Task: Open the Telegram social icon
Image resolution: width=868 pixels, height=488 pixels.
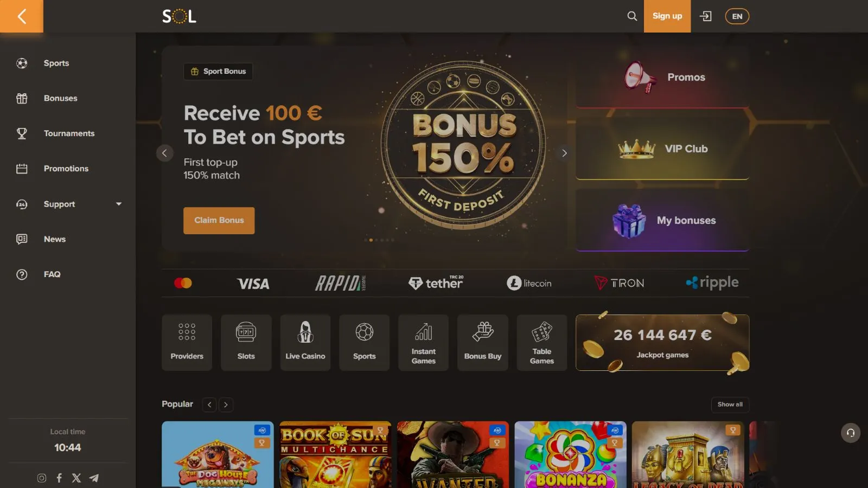Action: coord(94,478)
